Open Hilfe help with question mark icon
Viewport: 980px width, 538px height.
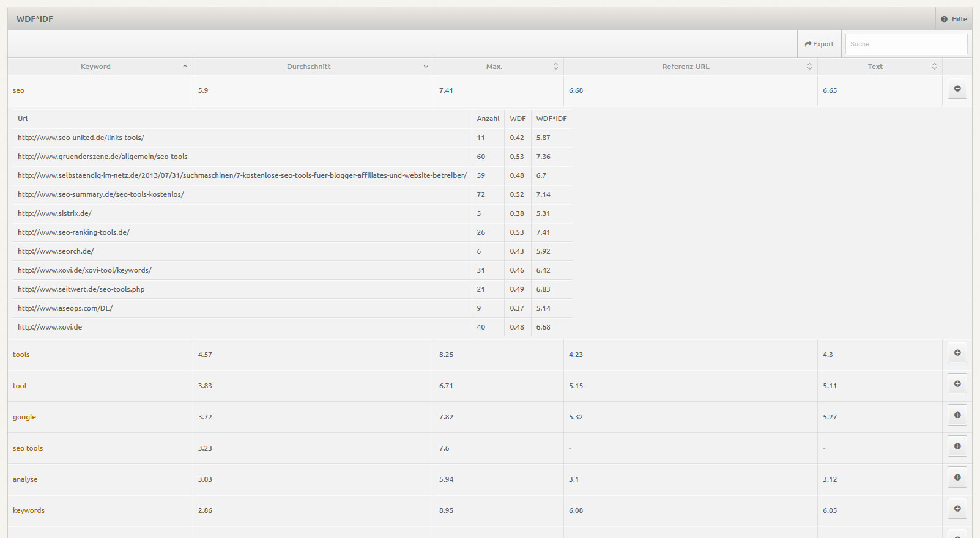pyautogui.click(x=954, y=19)
